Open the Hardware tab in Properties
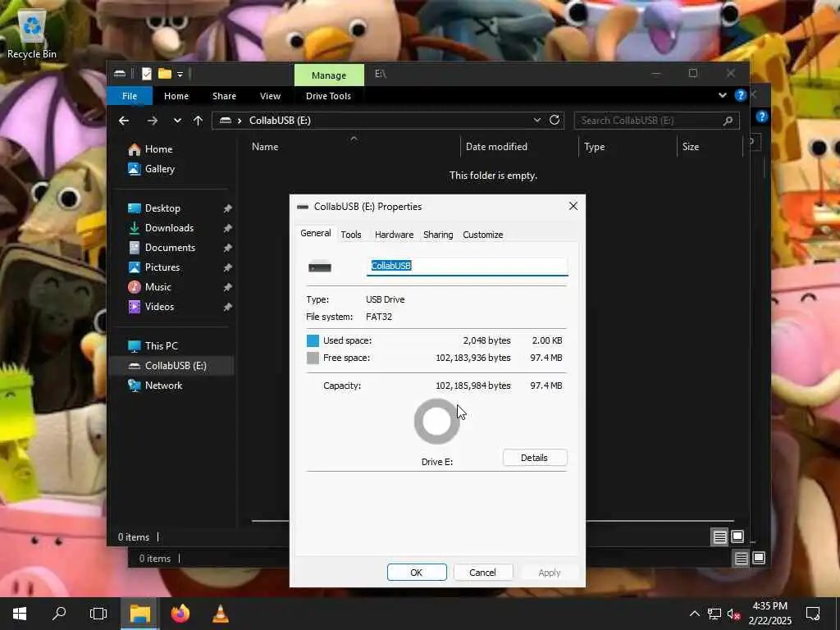 (x=394, y=235)
